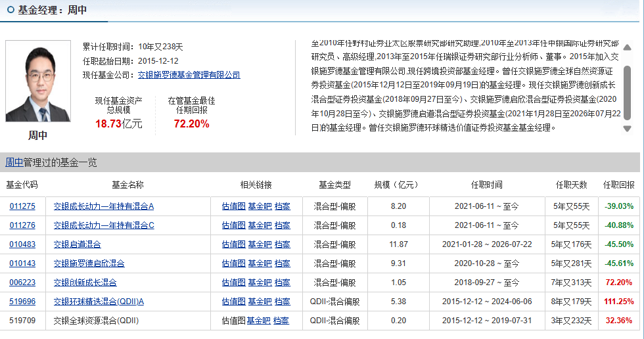Select the 2015-12-12 start date value

click(x=158, y=61)
